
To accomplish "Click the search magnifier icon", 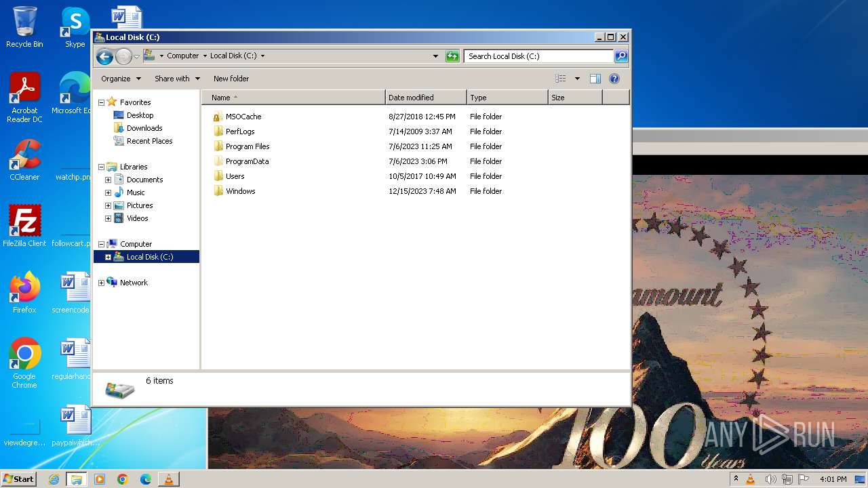I will point(621,56).
